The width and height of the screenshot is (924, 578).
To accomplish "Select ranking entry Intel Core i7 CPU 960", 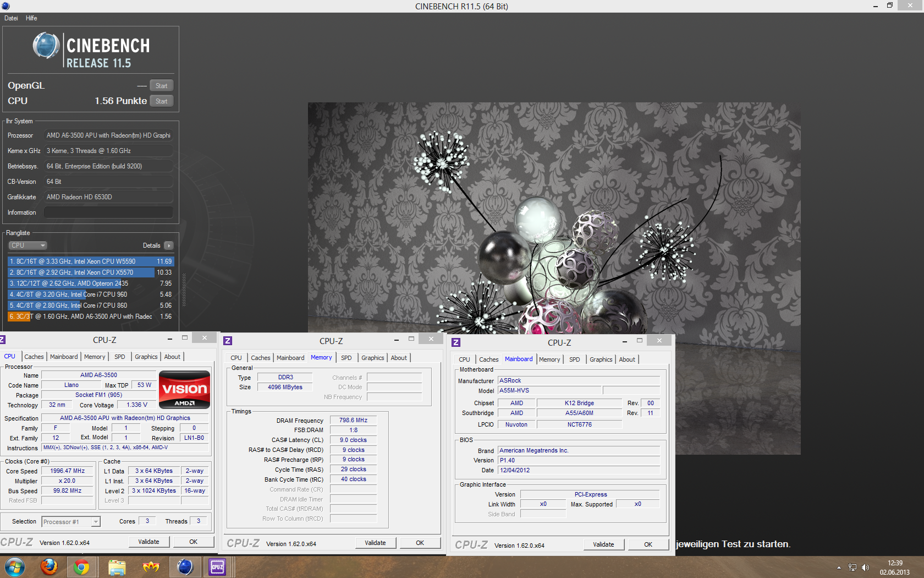I will (91, 295).
